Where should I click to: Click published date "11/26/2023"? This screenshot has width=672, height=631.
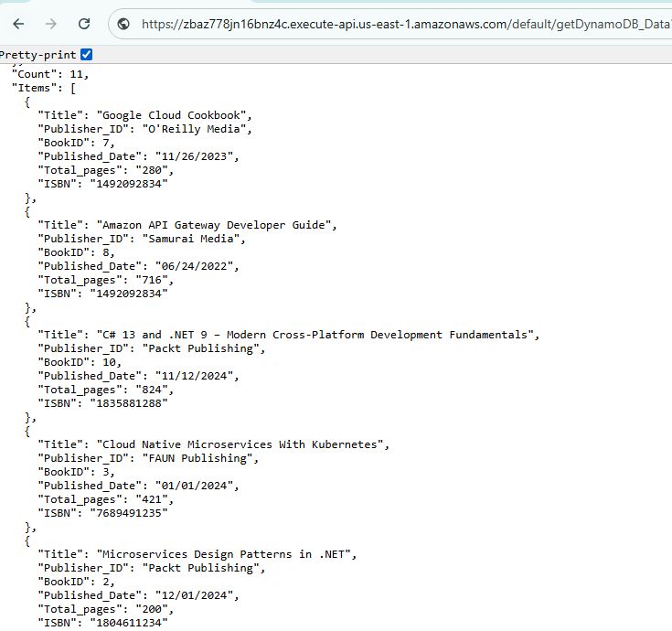point(194,156)
